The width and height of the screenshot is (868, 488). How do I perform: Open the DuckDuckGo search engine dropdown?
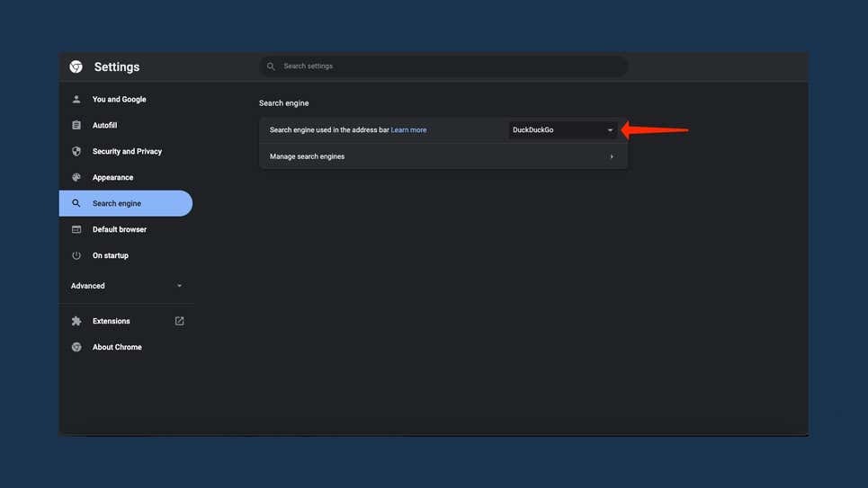(x=562, y=130)
